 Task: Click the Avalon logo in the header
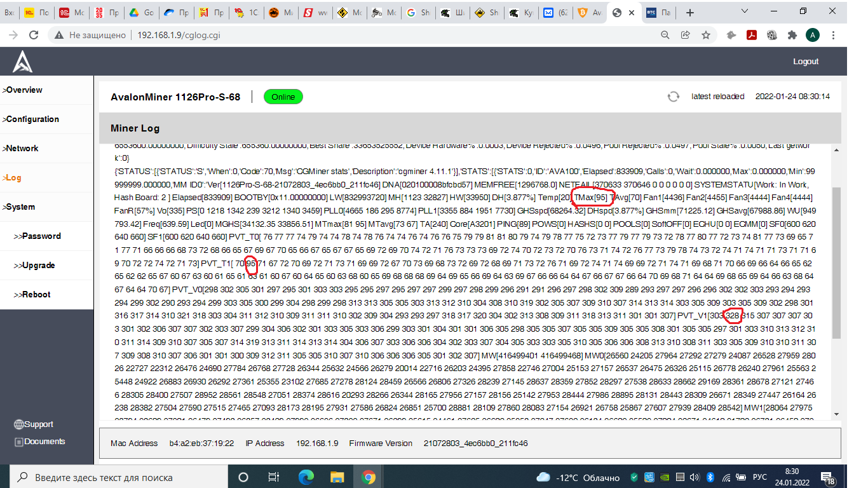coord(22,61)
